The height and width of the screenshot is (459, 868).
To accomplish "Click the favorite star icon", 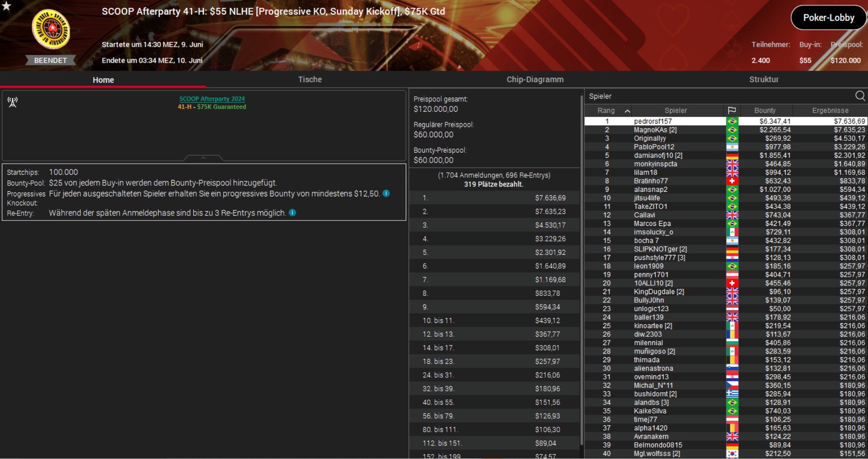I will [x=6, y=6].
